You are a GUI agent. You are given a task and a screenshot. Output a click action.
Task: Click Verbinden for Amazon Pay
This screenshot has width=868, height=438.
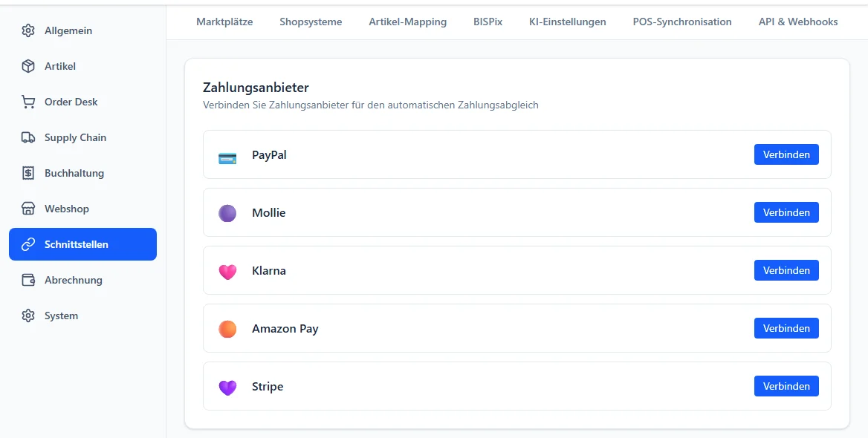pyautogui.click(x=786, y=328)
